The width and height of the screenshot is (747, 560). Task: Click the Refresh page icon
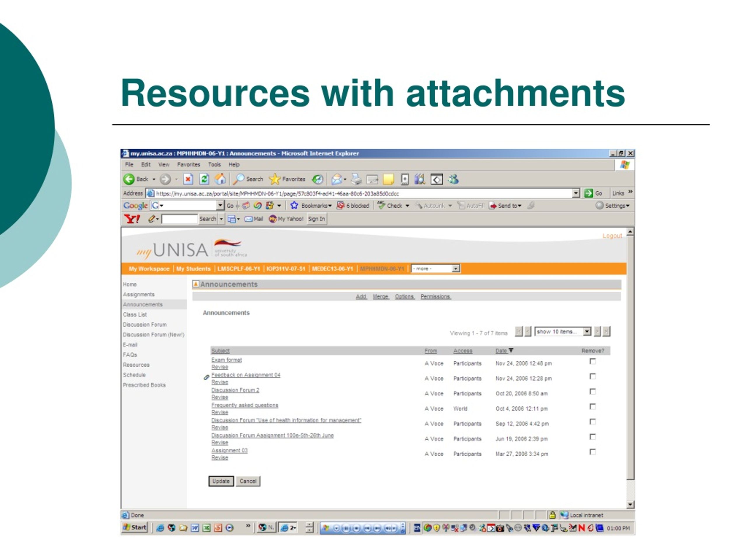tap(204, 179)
